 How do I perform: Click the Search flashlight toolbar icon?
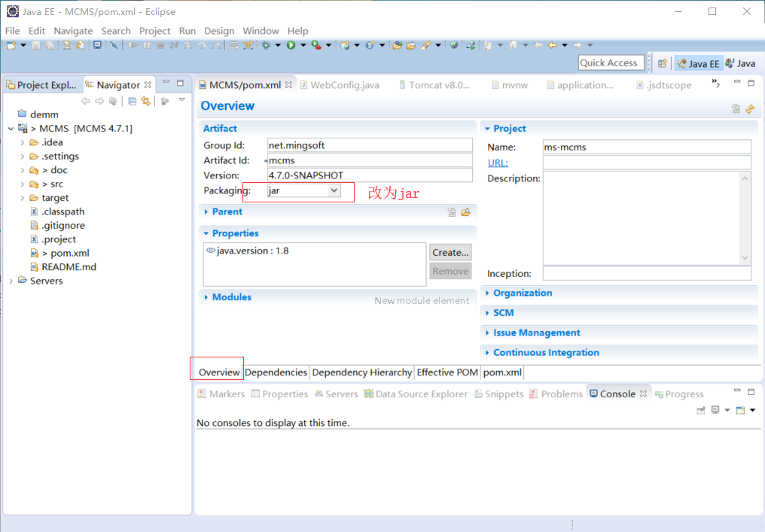click(426, 45)
